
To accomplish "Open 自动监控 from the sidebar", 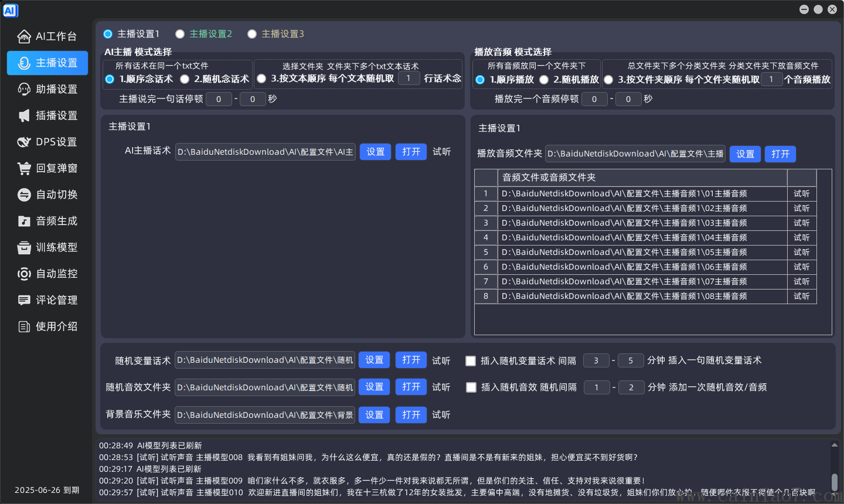I will (47, 274).
